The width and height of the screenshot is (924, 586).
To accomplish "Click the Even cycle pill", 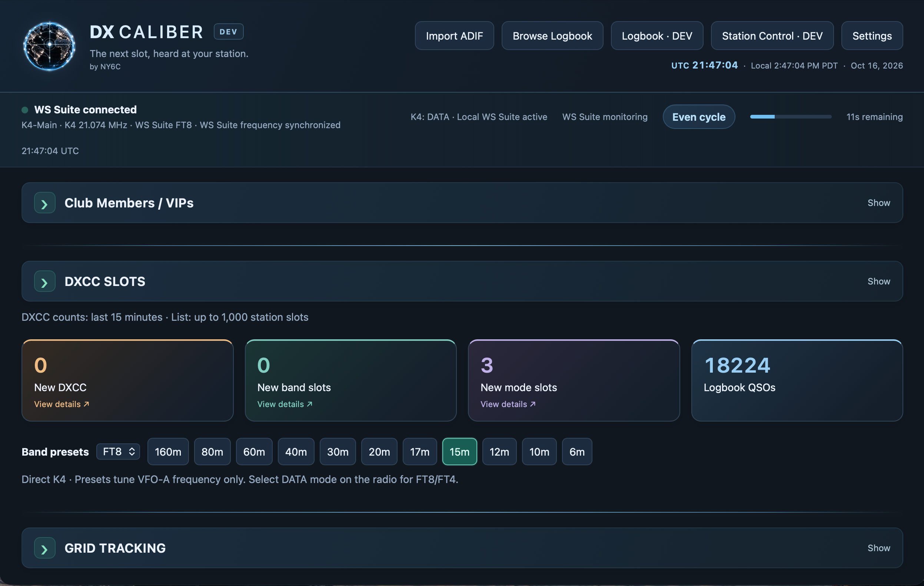I will (x=699, y=117).
